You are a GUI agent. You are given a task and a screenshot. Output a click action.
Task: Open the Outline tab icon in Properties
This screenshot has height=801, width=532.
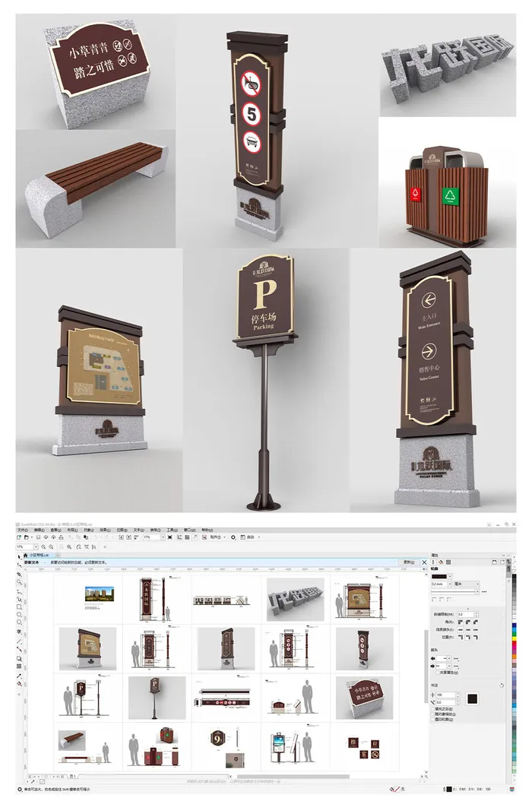click(x=432, y=562)
